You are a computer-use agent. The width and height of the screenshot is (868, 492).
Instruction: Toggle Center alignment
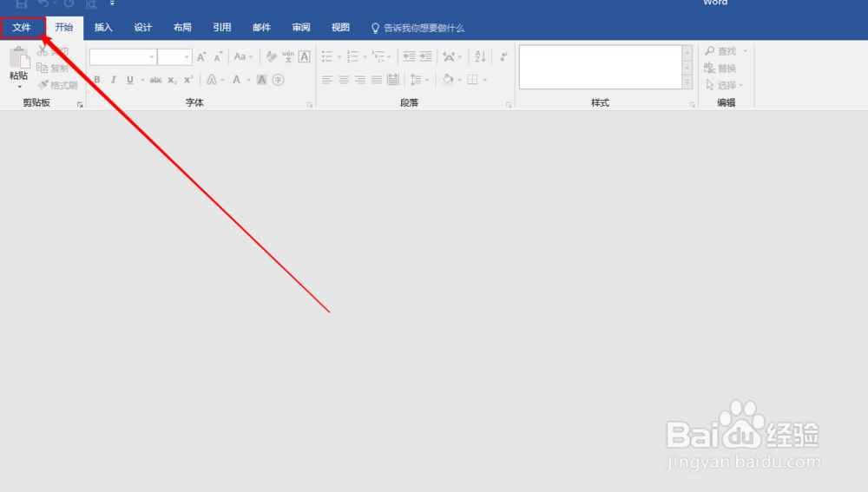pyautogui.click(x=344, y=80)
